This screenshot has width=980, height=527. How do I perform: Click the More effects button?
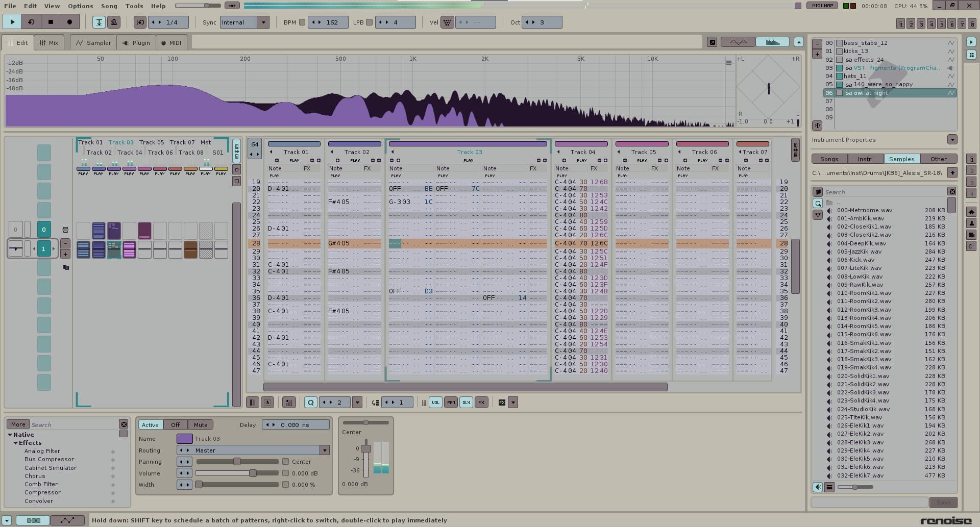coord(18,424)
